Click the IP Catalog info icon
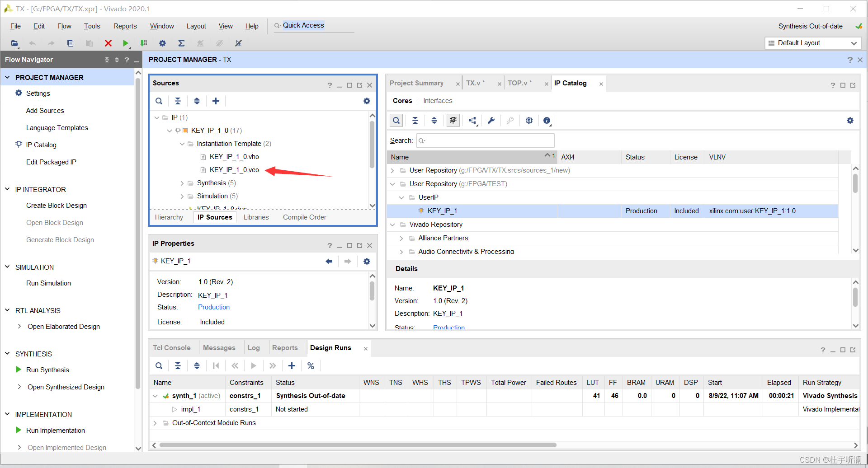This screenshot has width=868, height=468. point(547,121)
